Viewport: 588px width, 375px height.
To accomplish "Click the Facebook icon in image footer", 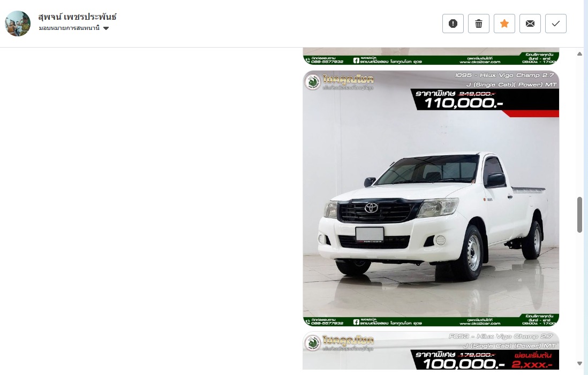I will pyautogui.click(x=356, y=322).
